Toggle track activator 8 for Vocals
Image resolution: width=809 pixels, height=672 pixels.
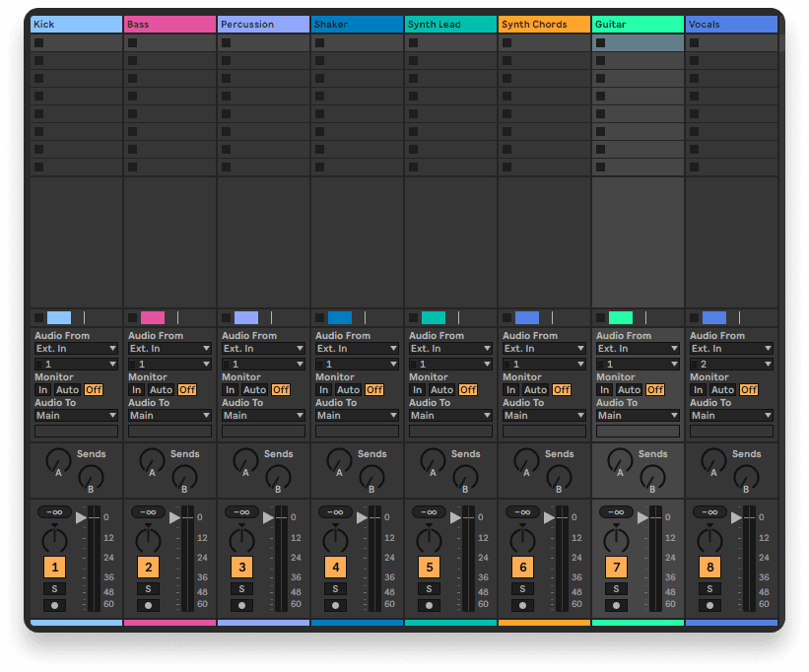click(x=709, y=568)
